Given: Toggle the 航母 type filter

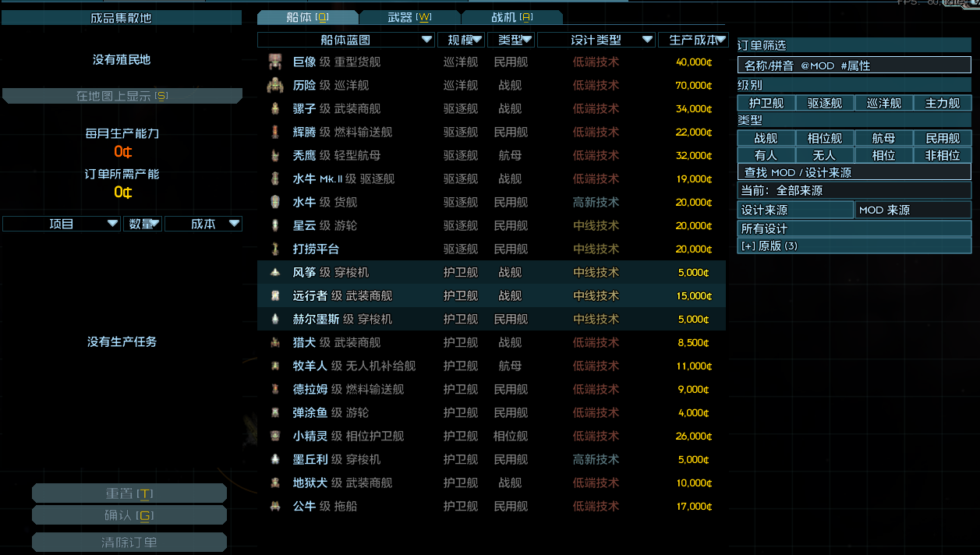Looking at the screenshot, I should [x=883, y=138].
